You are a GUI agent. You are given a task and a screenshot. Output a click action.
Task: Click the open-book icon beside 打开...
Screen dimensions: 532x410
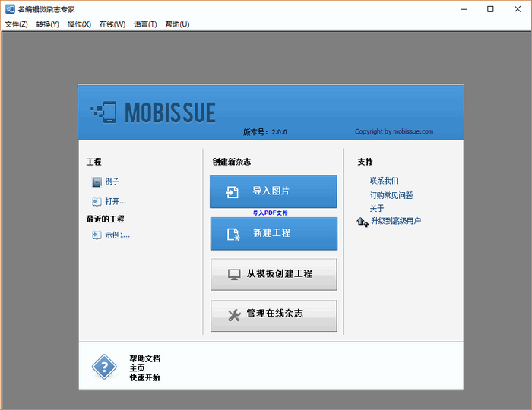click(x=97, y=202)
